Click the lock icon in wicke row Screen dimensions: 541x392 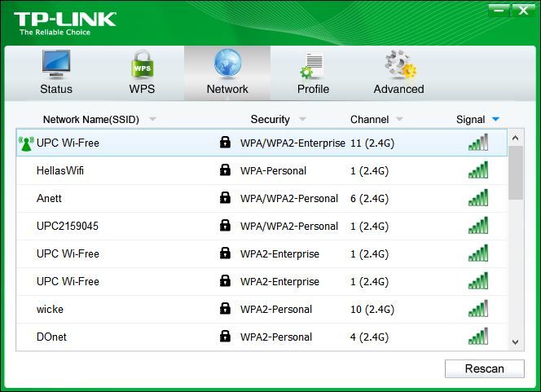point(225,309)
